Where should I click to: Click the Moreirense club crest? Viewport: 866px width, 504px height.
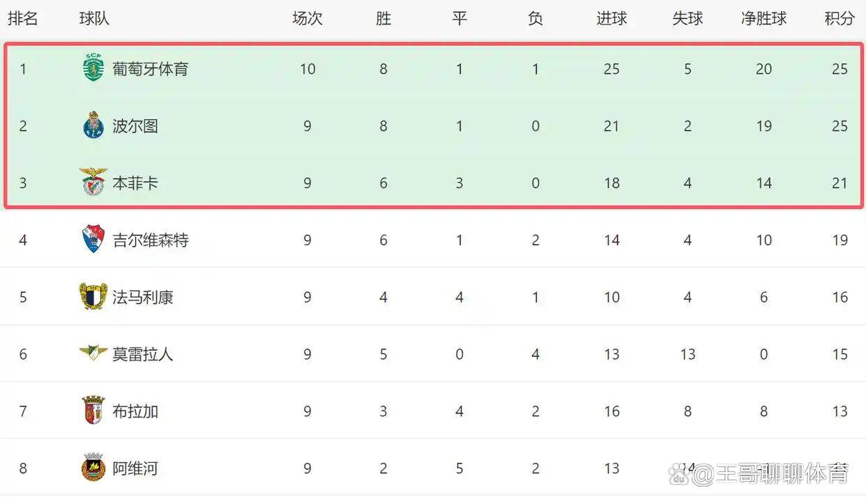tap(93, 353)
